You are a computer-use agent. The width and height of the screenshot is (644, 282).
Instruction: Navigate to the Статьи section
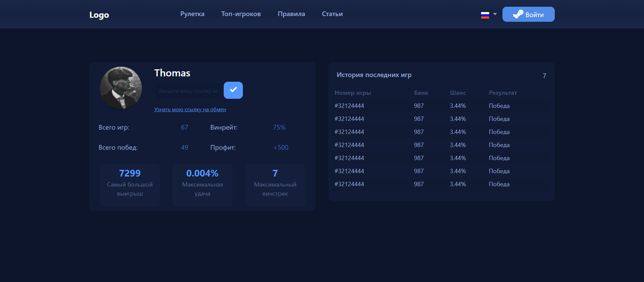tap(332, 14)
